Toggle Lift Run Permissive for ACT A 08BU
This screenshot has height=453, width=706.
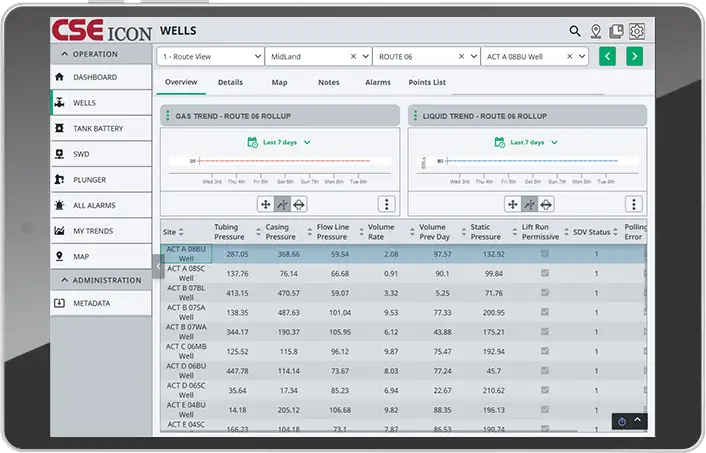(545, 254)
